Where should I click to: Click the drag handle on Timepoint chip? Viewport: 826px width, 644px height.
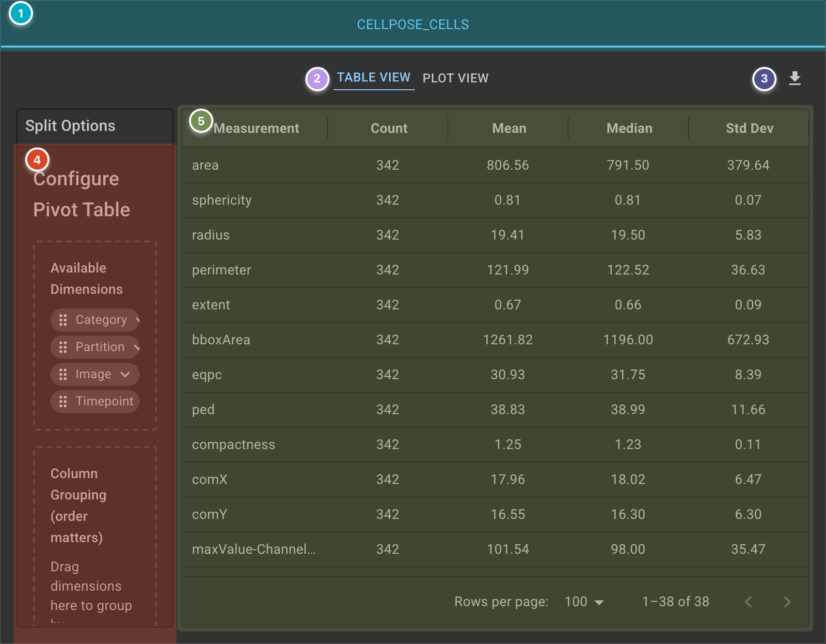[x=63, y=402]
